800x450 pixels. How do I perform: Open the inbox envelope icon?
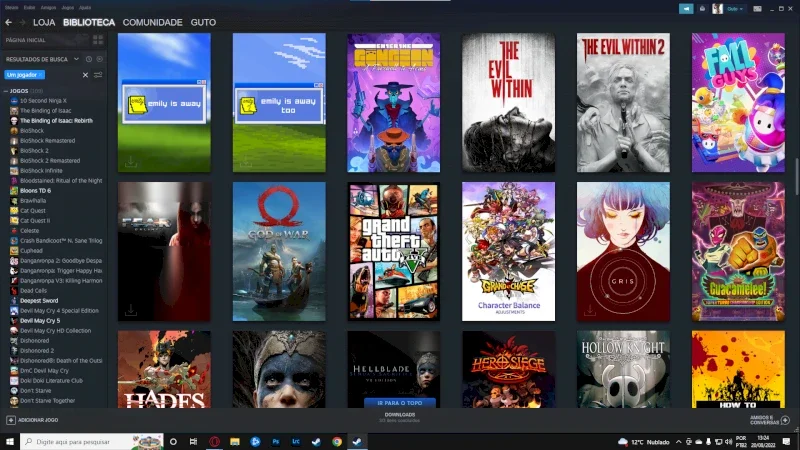tap(703, 9)
